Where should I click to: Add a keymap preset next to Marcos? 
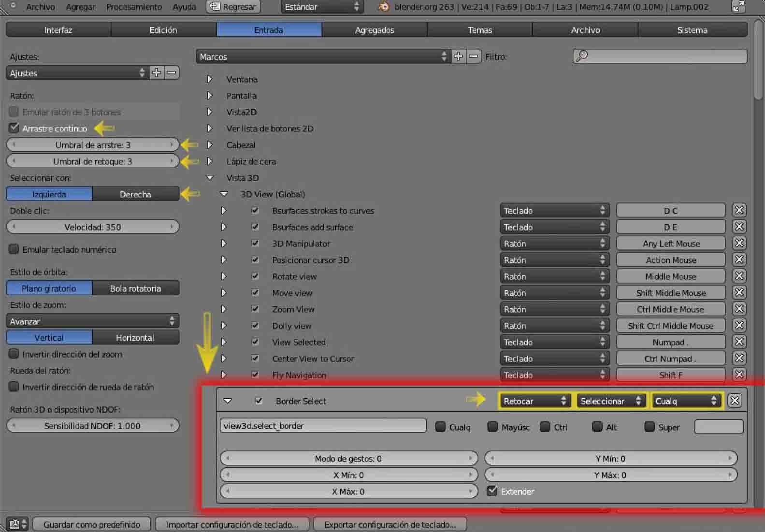(x=458, y=57)
